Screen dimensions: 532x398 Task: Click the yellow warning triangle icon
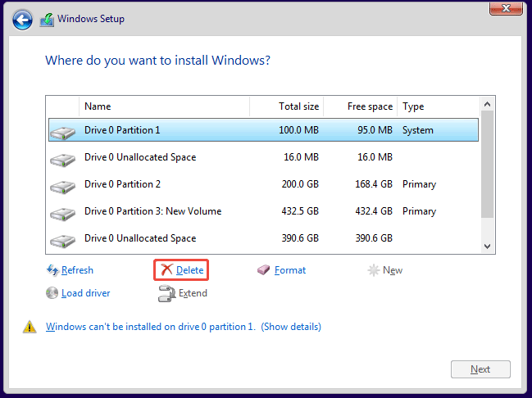tap(30, 327)
